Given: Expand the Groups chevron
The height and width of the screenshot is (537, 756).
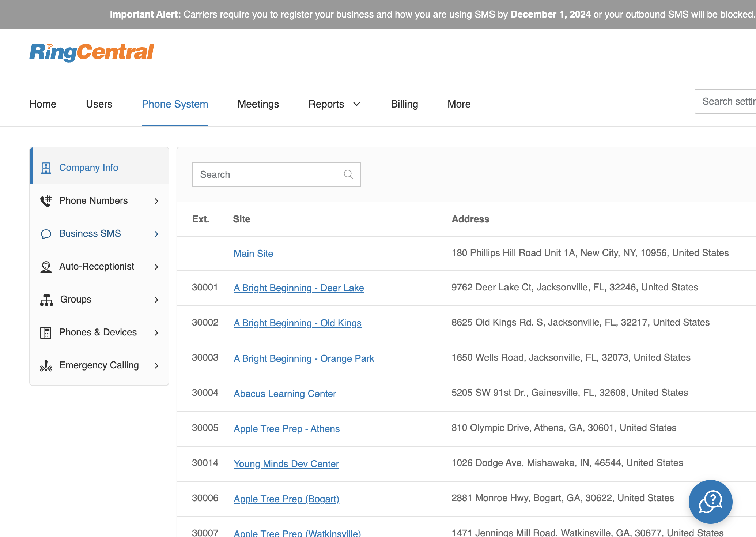Looking at the screenshot, I should pos(156,300).
